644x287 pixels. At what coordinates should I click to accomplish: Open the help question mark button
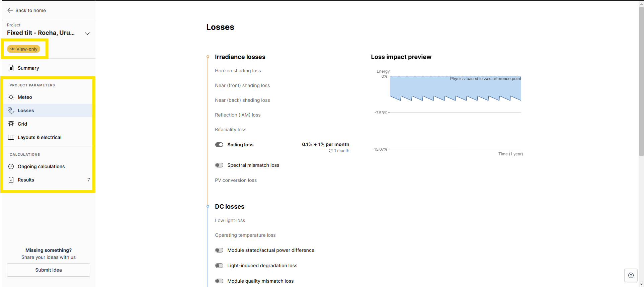[x=631, y=275]
